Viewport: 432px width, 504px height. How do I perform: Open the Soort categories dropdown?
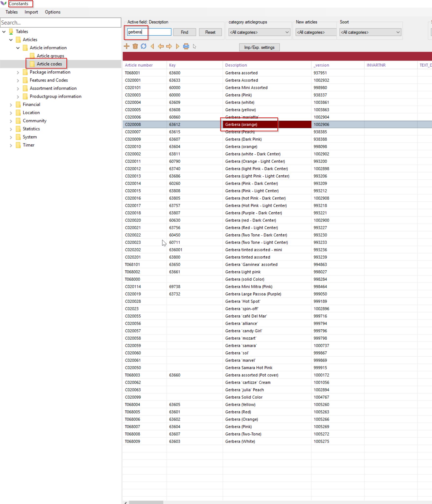tap(370, 32)
